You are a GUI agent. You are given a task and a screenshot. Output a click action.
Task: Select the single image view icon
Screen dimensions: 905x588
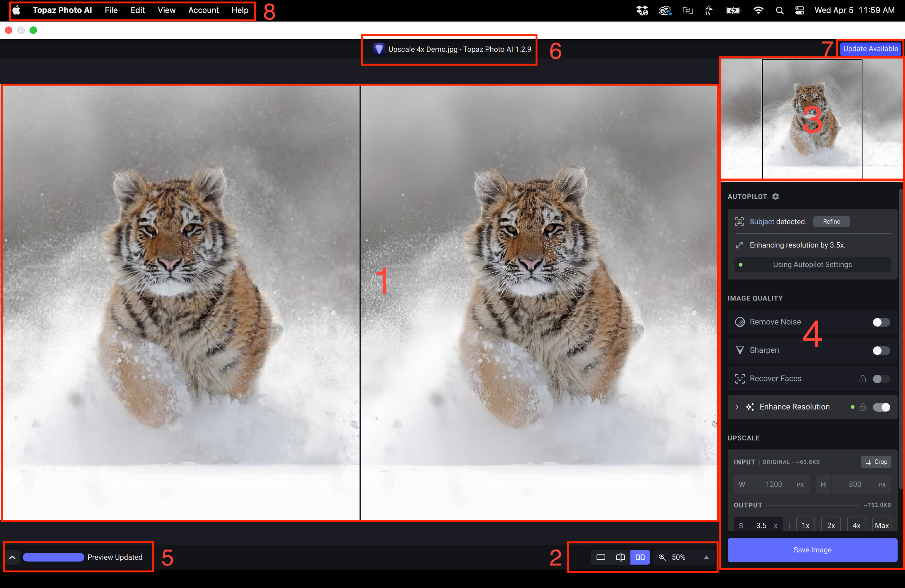click(601, 557)
